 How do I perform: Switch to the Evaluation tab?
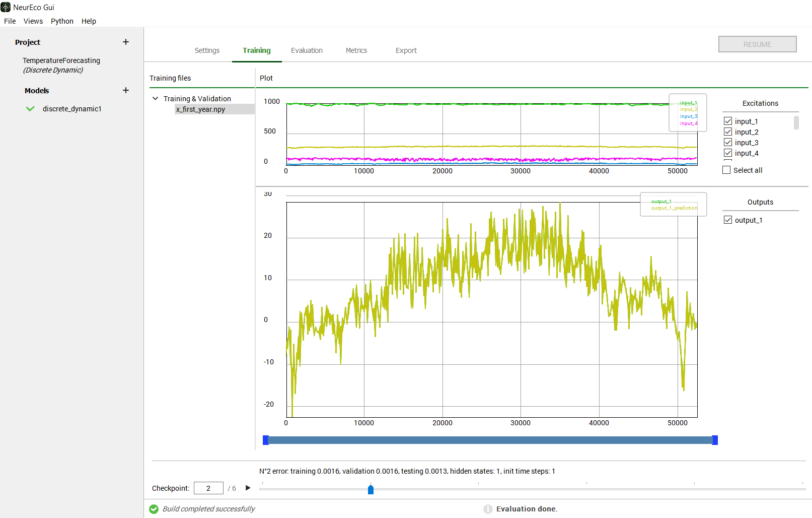coord(307,50)
